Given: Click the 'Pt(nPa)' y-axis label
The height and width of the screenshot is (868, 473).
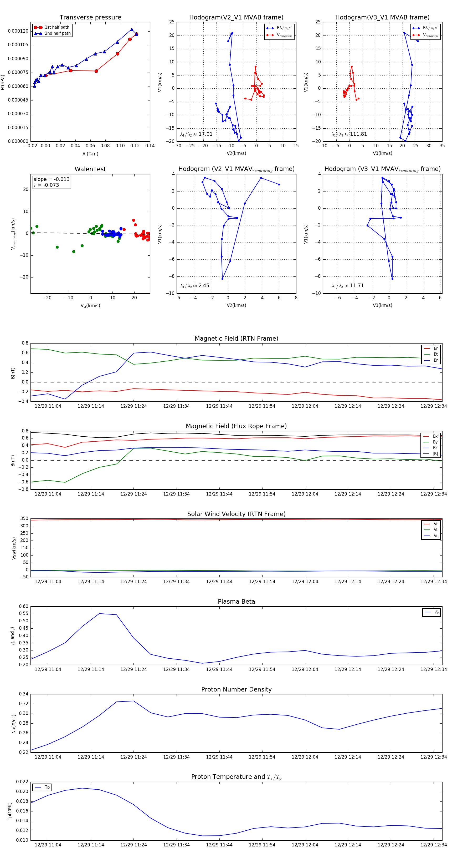Looking at the screenshot, I should (3, 82).
